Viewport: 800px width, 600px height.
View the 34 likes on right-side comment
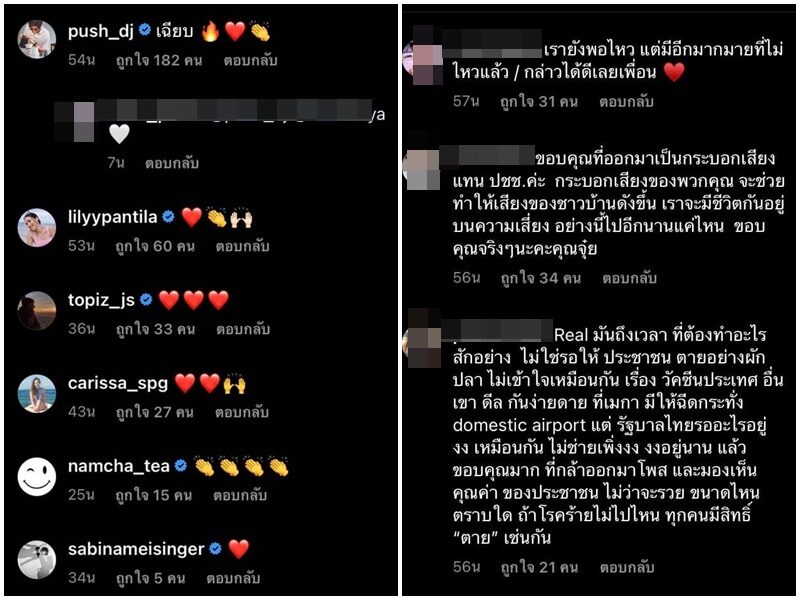540,278
